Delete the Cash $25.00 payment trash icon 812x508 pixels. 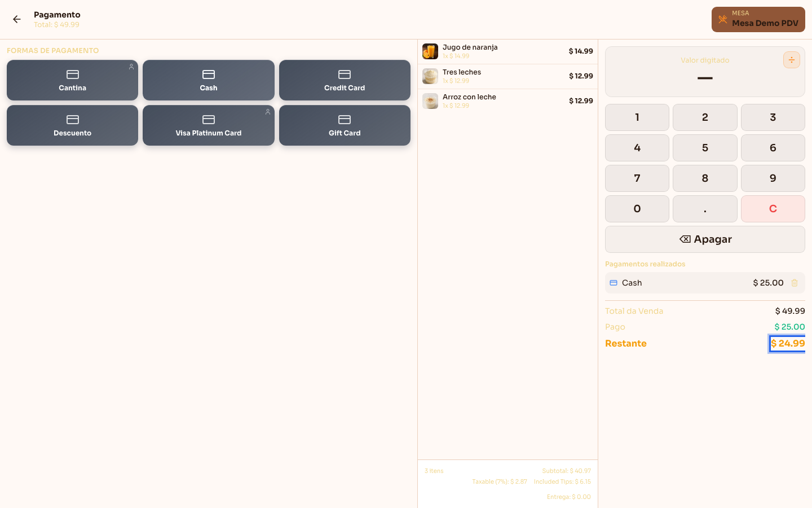pyautogui.click(x=795, y=283)
